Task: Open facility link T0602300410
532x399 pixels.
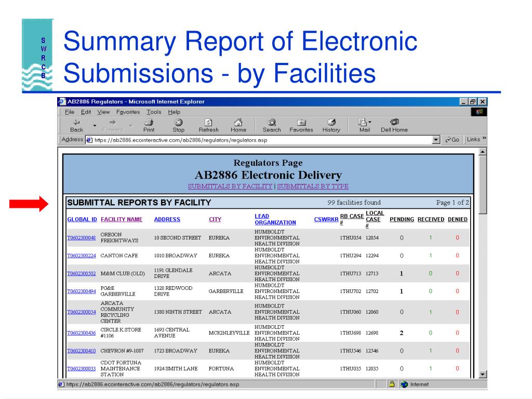Action: tap(82, 351)
